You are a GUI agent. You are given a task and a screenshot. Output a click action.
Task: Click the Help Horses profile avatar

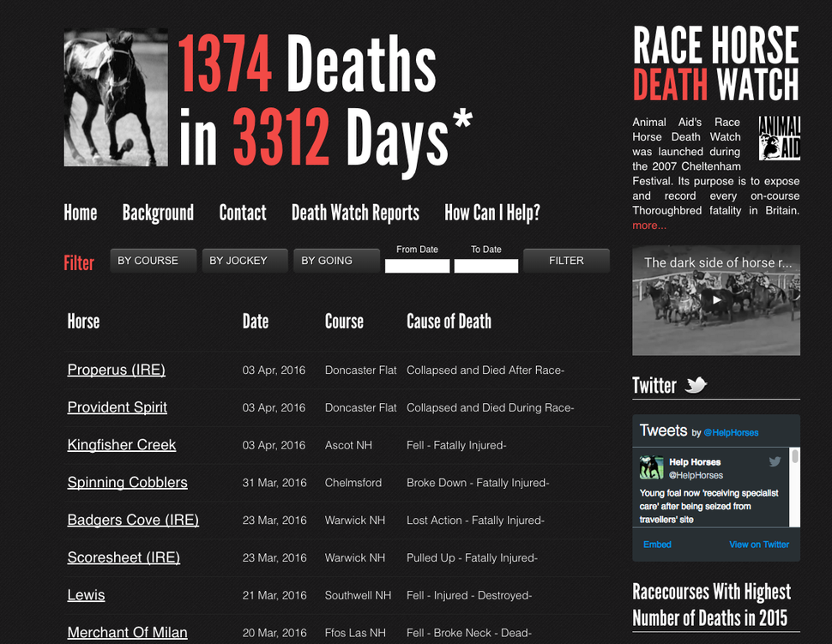(x=651, y=467)
